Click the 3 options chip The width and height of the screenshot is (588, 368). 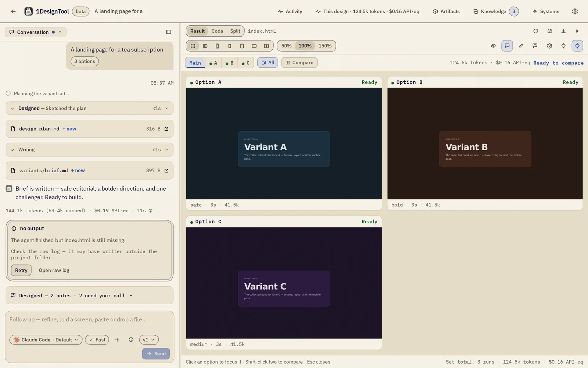pyautogui.click(x=85, y=61)
